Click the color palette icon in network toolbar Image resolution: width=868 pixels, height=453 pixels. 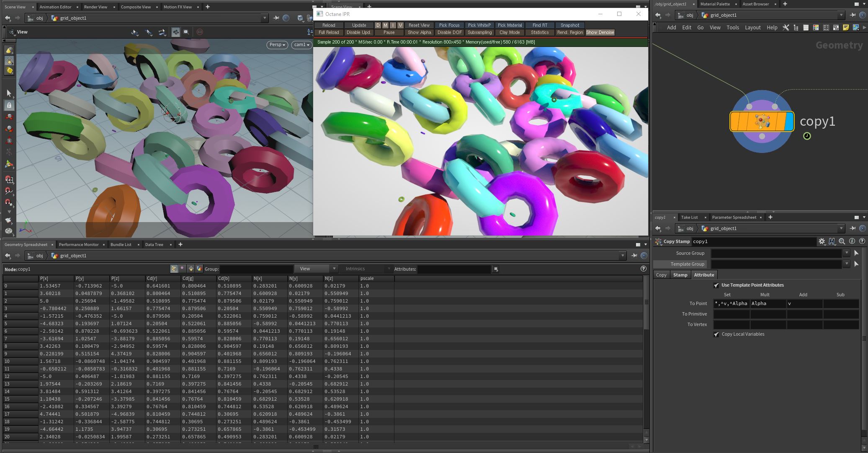tap(816, 28)
